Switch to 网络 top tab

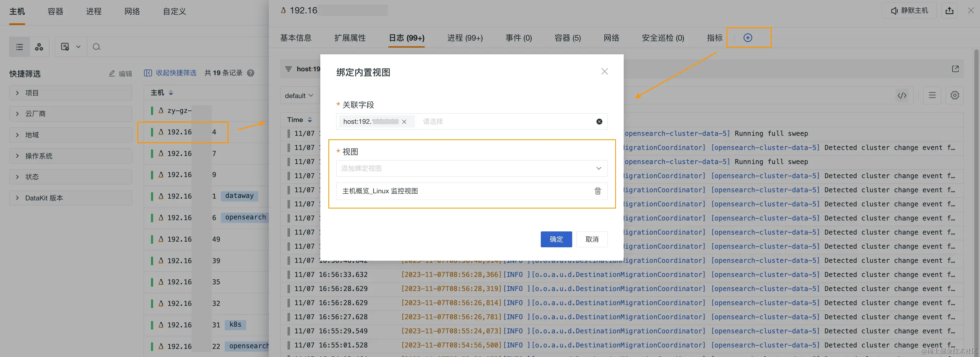(132, 11)
